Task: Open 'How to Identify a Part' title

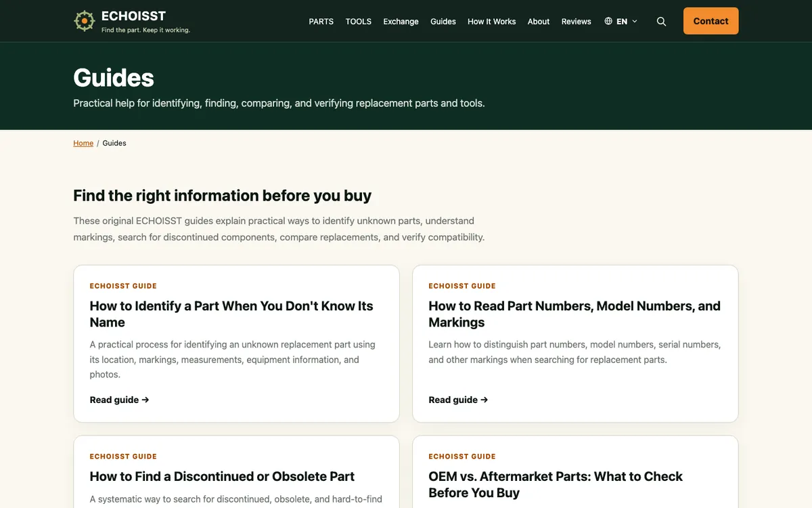Action: (x=231, y=314)
